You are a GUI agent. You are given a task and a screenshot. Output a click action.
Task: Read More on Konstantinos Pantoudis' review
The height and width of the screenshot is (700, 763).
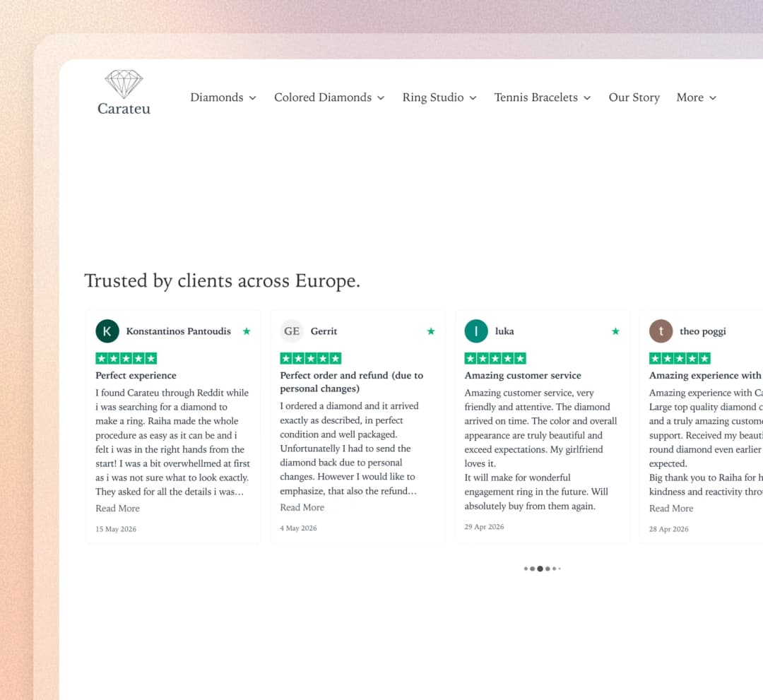117,509
